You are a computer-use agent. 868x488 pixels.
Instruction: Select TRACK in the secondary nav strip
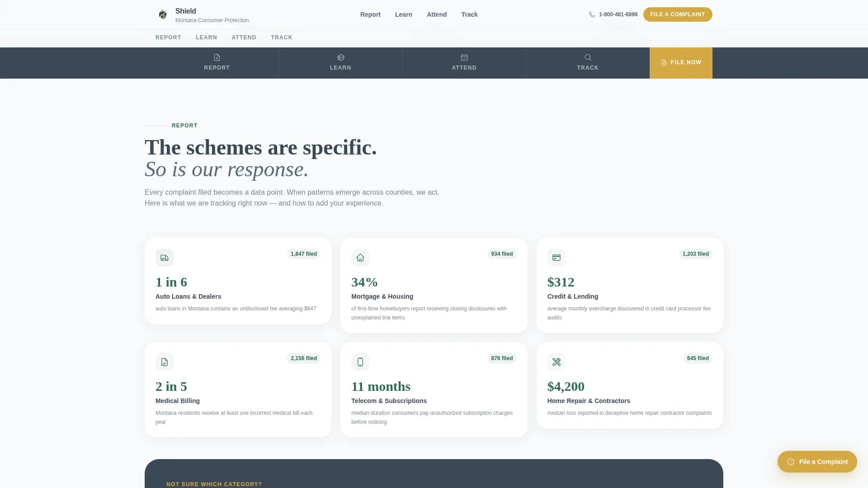tap(282, 38)
